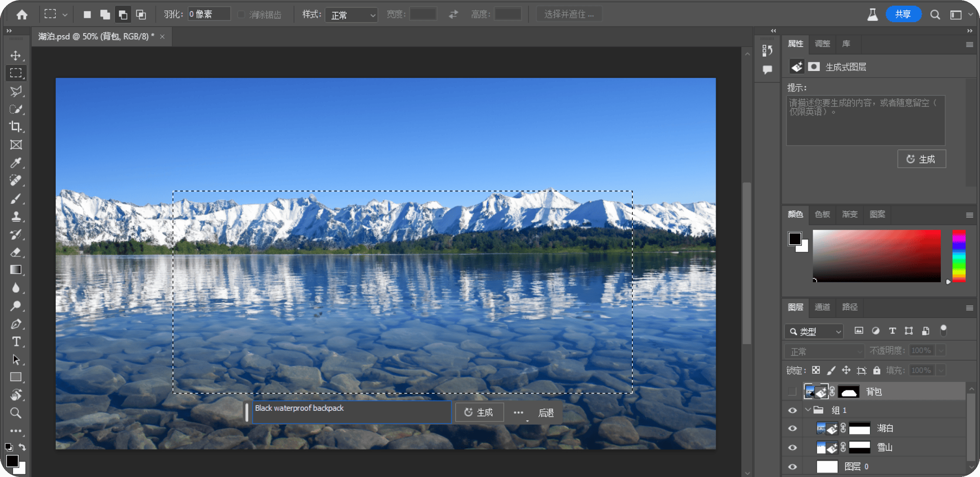
Task: Select the Horizontal Type tool
Action: (16, 342)
